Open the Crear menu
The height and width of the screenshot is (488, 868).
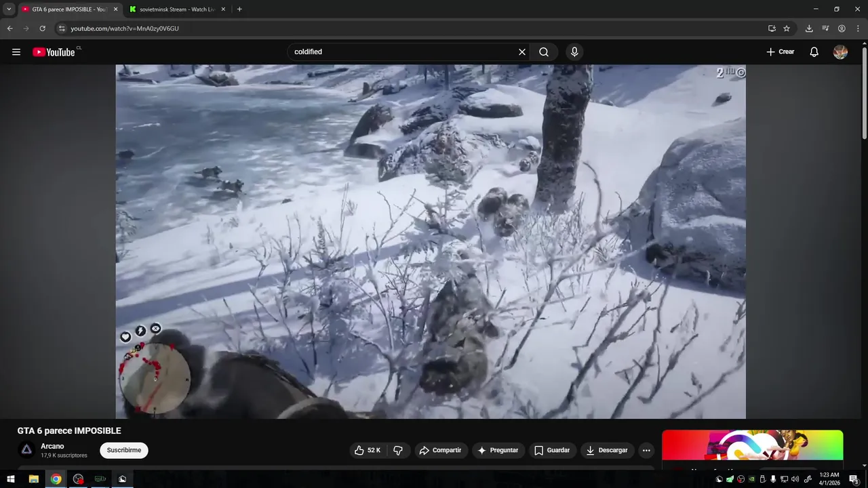pyautogui.click(x=780, y=52)
